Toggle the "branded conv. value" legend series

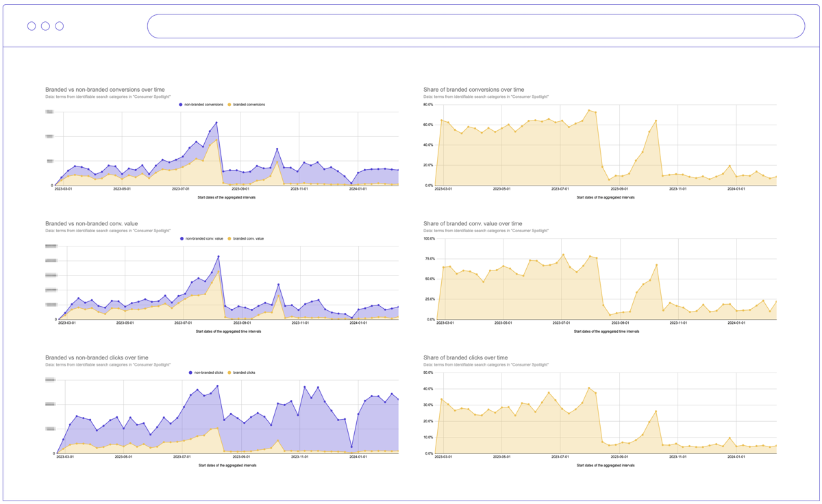pyautogui.click(x=248, y=239)
